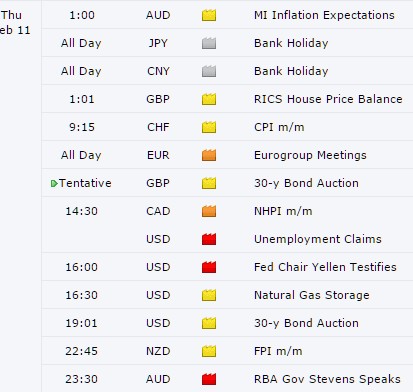
Task: Click the 14:30 time cell for CAD
Action: pos(81,211)
